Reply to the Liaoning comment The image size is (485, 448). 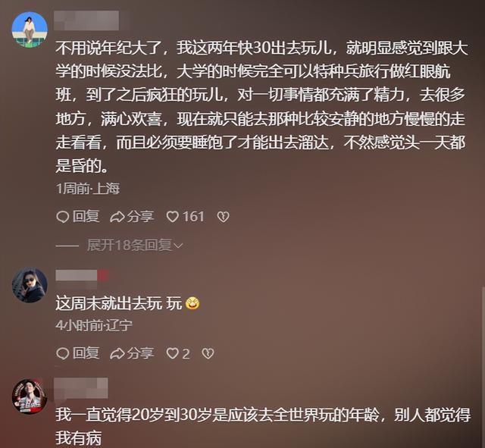click(78, 353)
